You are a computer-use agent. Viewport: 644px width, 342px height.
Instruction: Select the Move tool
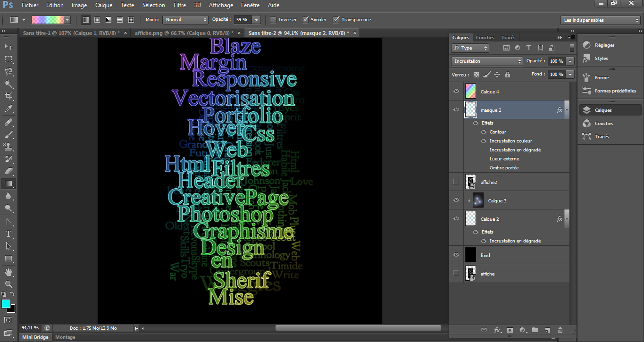pos(8,47)
